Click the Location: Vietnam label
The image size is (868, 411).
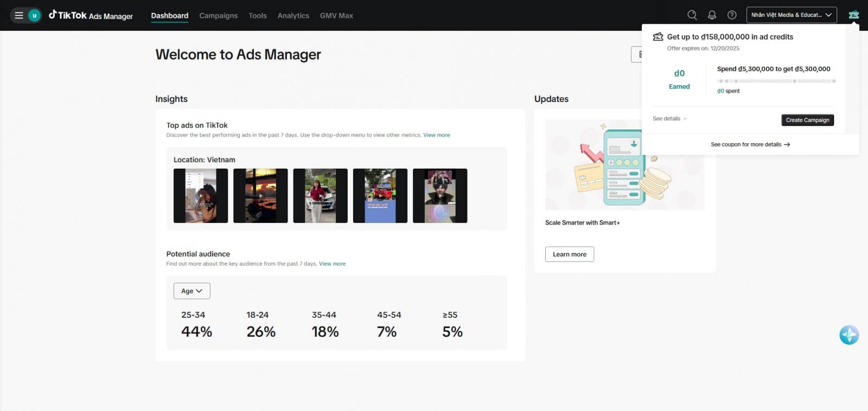coord(205,160)
